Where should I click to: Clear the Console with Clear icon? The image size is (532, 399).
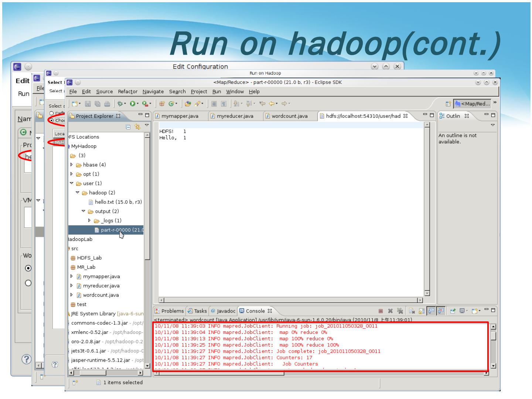coord(412,311)
